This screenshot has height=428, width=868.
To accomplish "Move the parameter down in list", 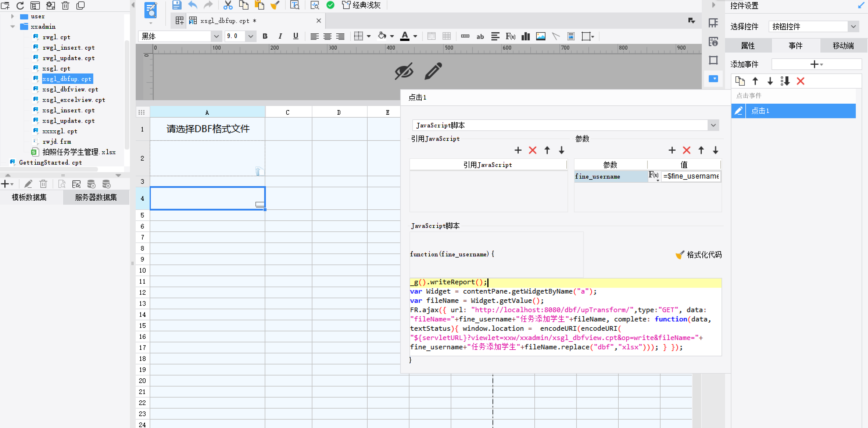I will [715, 150].
